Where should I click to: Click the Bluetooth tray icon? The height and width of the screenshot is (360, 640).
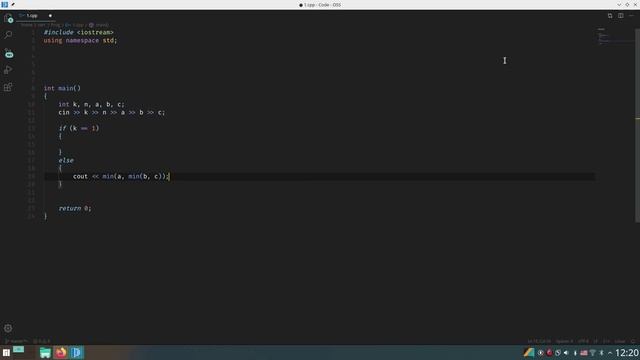[x=601, y=353]
